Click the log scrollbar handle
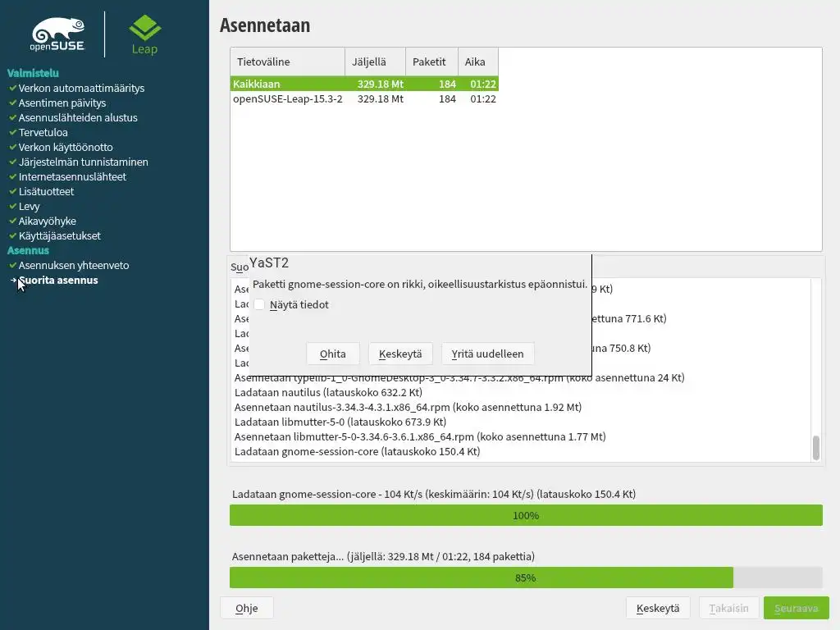The width and height of the screenshot is (840, 630). click(x=816, y=447)
